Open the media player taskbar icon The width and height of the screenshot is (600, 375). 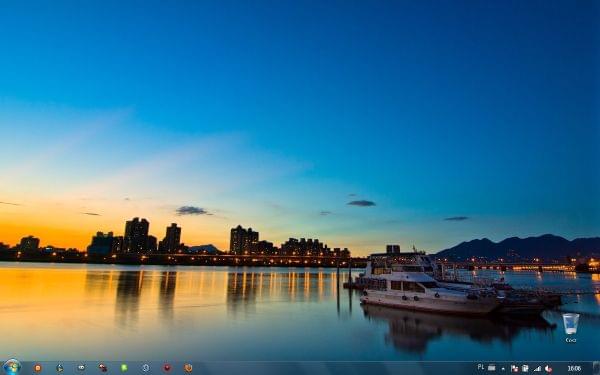click(59, 368)
